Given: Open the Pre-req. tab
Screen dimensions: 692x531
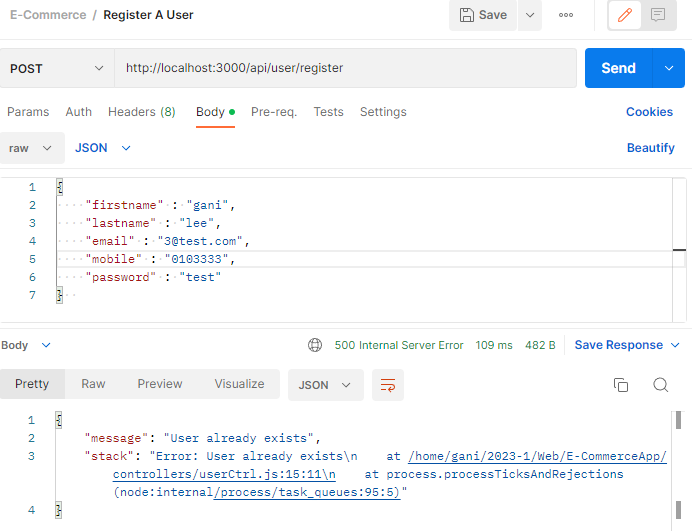Looking at the screenshot, I should click(x=274, y=112).
